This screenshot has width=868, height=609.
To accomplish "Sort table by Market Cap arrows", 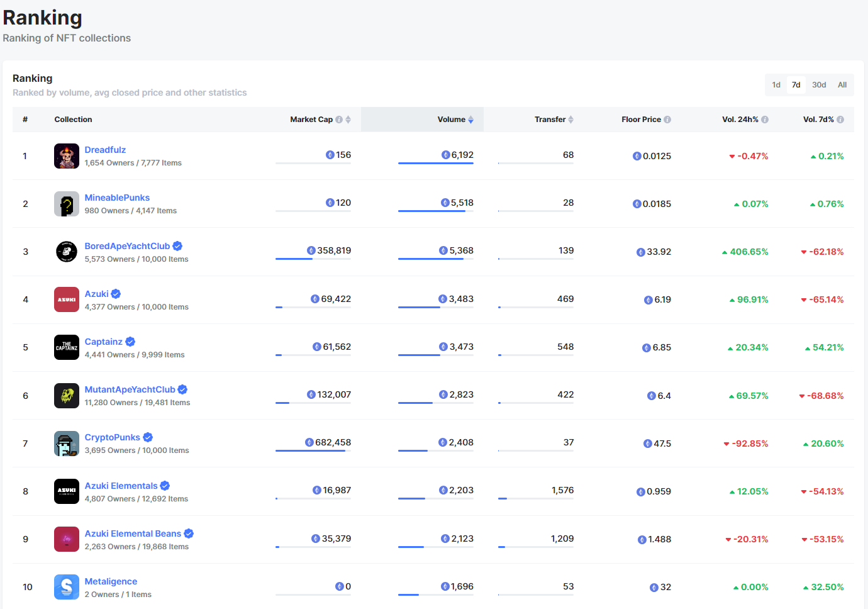I will pyautogui.click(x=348, y=120).
